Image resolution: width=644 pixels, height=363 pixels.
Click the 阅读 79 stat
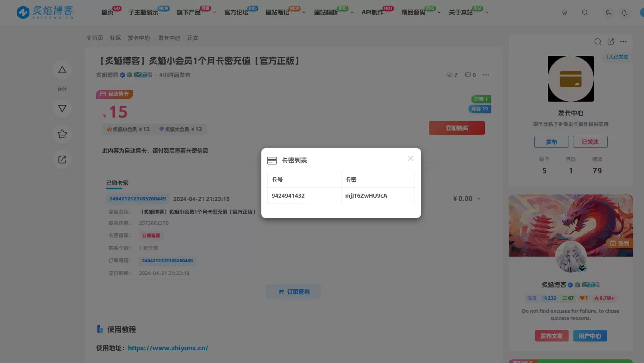coord(597,165)
